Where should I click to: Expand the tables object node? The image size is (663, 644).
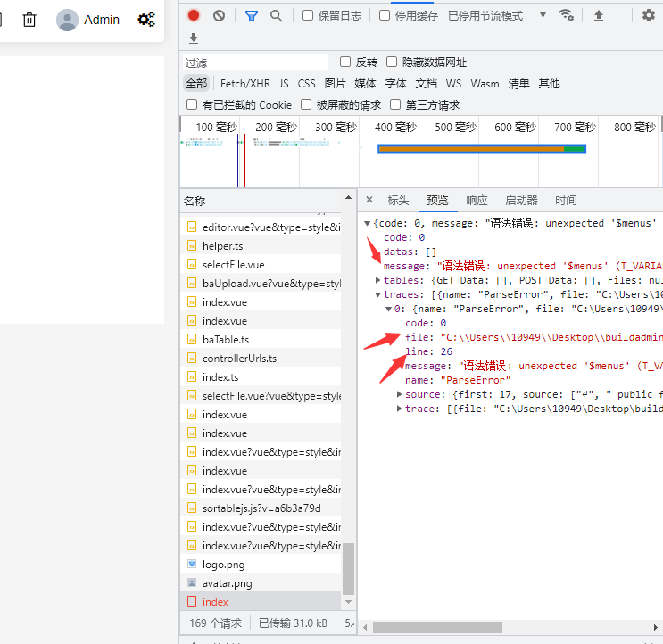pyautogui.click(x=377, y=280)
